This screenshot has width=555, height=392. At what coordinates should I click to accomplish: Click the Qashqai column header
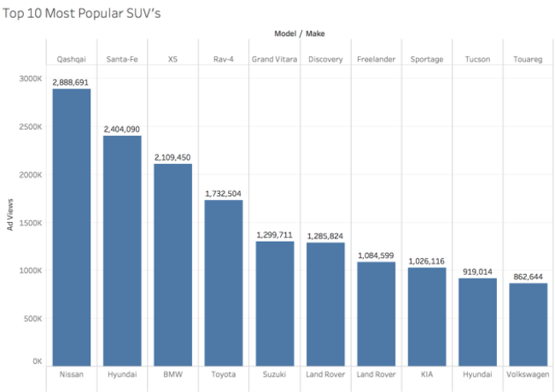pyautogui.click(x=71, y=60)
